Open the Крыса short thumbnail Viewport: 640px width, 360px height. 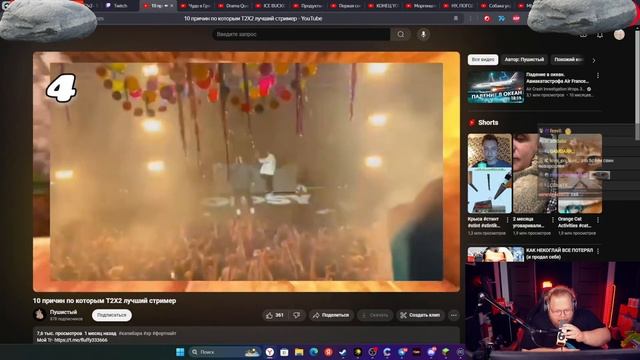click(489, 173)
